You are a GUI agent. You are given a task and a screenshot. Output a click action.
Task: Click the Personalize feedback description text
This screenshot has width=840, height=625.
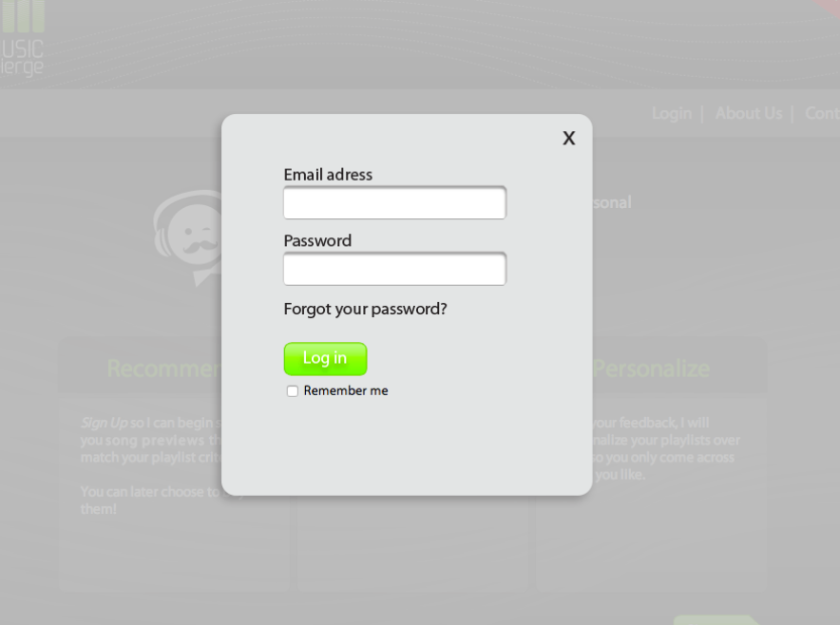[x=666, y=448]
